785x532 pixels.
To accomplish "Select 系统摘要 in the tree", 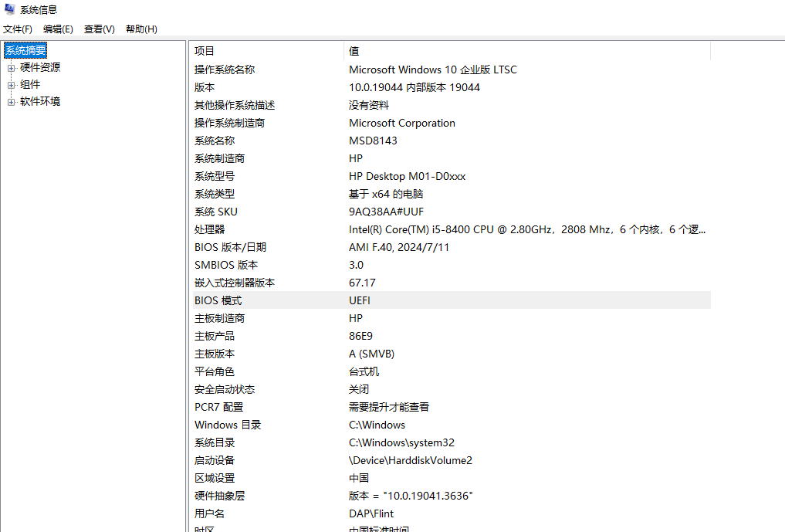I will click(25, 50).
